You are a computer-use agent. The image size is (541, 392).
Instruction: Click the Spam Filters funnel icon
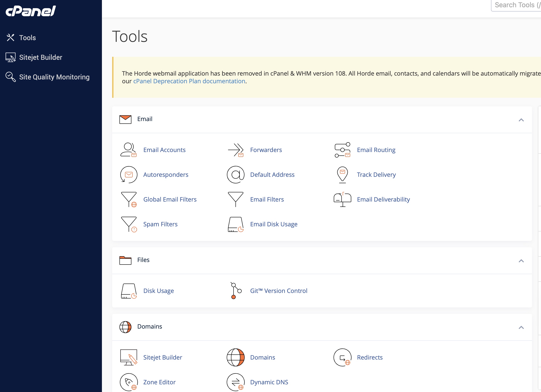click(129, 224)
